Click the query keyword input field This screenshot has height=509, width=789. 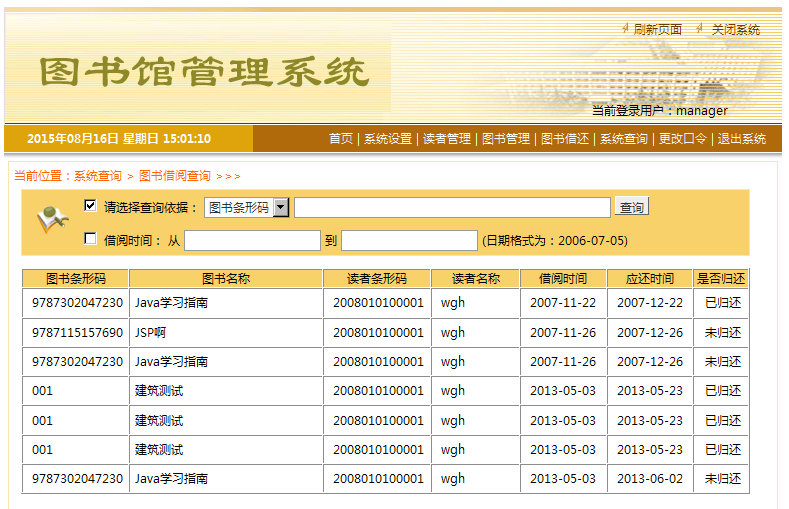pyautogui.click(x=452, y=207)
